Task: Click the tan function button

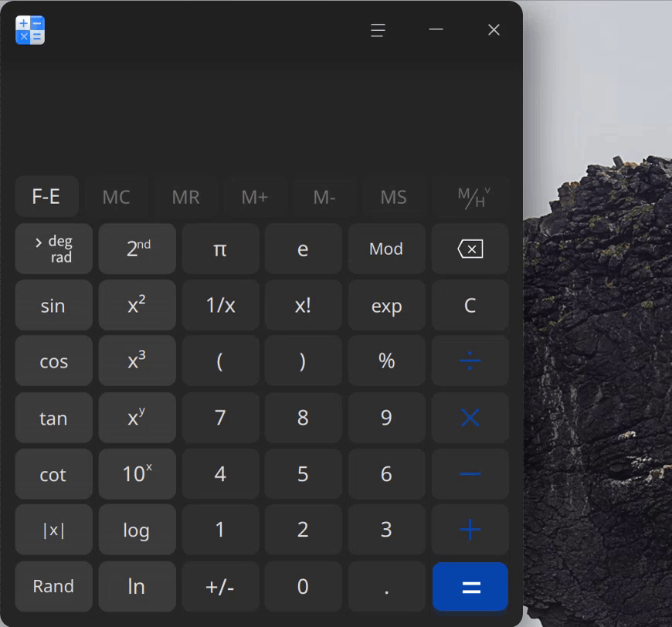Action: coord(53,418)
